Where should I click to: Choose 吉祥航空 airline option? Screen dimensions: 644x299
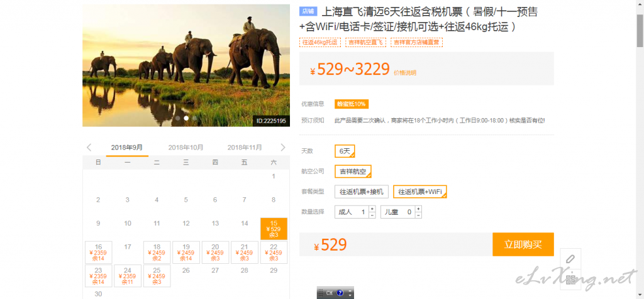(x=353, y=171)
